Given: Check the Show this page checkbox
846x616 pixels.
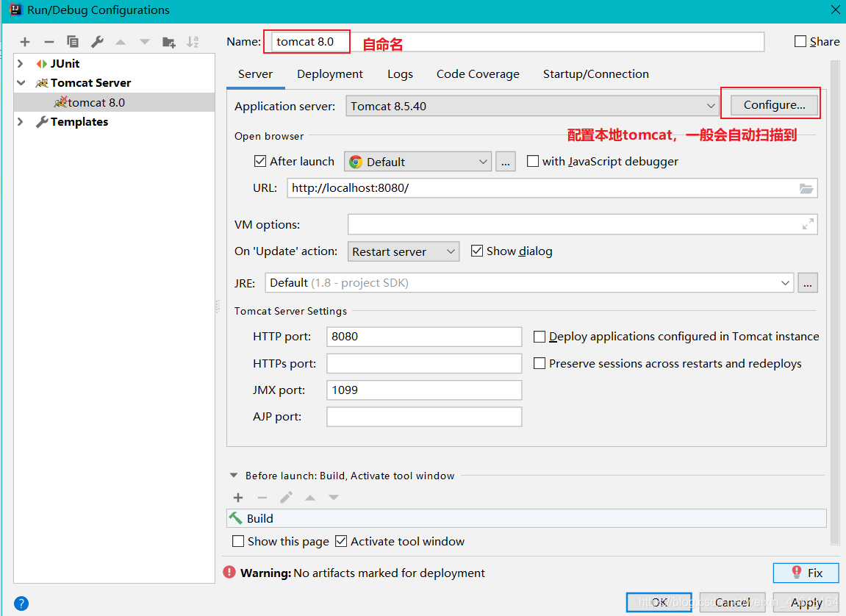Looking at the screenshot, I should [238, 541].
